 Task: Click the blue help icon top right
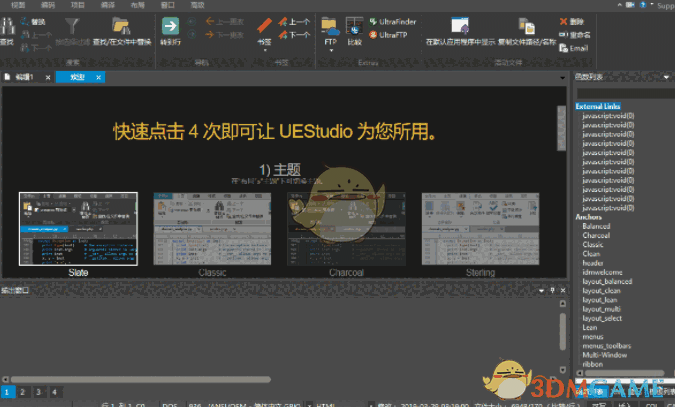click(643, 5)
